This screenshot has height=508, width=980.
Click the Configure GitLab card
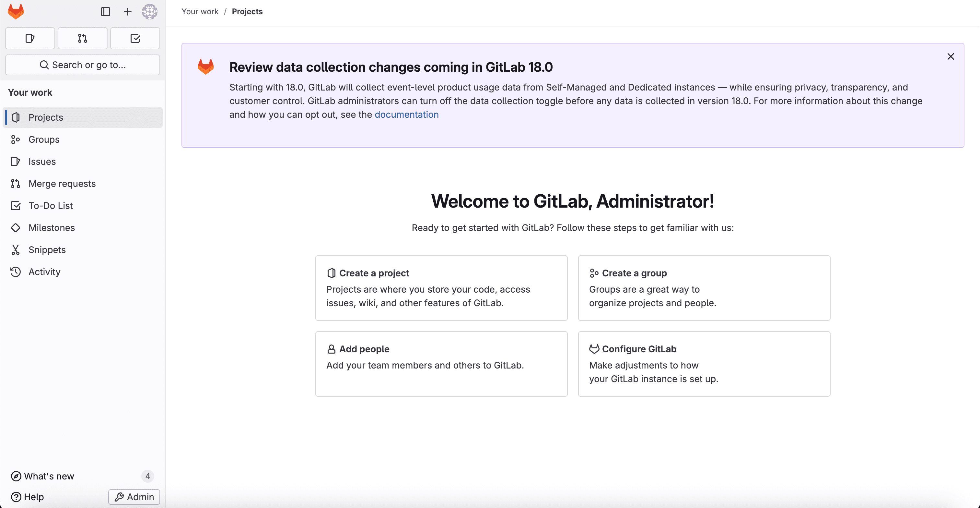tap(704, 364)
